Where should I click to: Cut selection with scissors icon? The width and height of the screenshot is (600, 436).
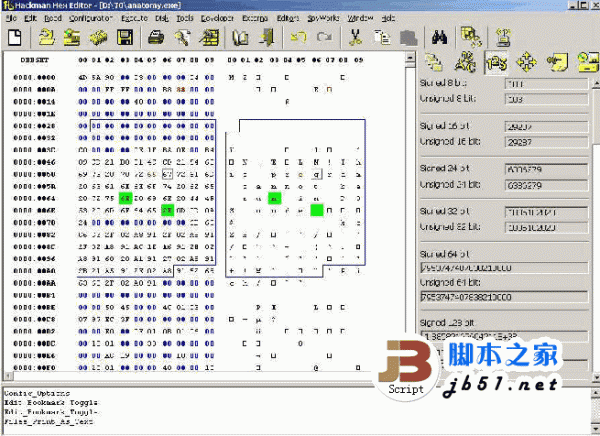(x=356, y=38)
